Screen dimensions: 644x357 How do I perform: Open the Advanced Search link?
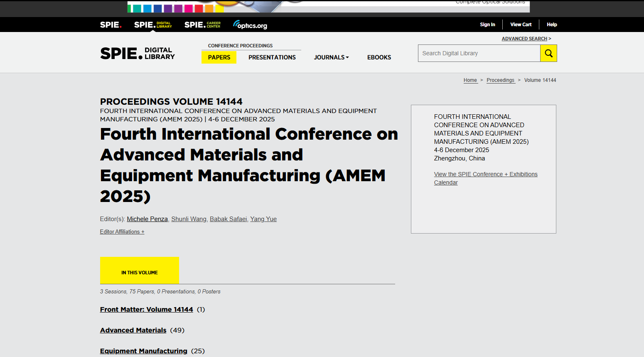point(524,39)
